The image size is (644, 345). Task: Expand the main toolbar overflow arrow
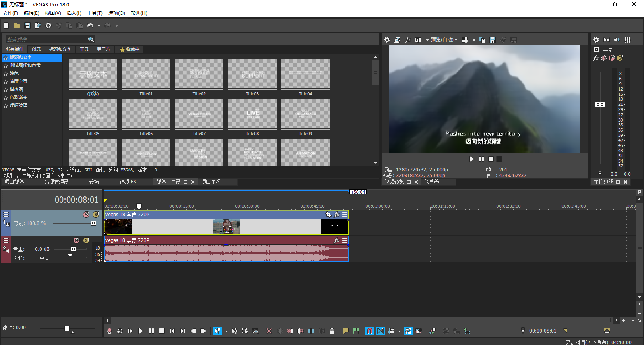point(117,26)
